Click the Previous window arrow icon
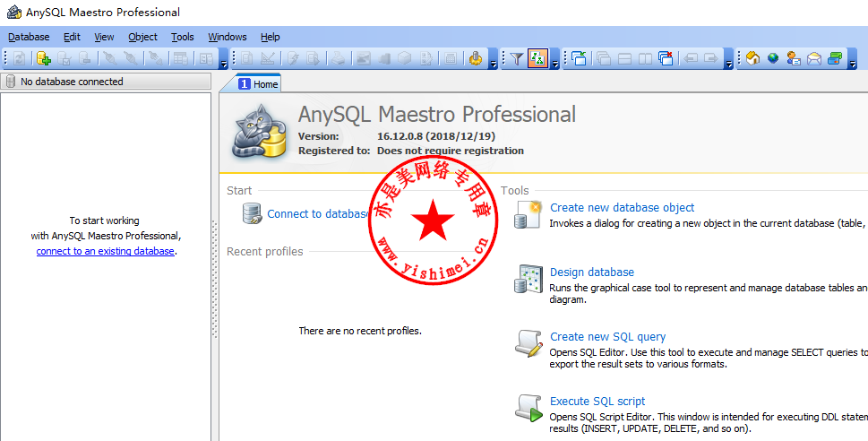This screenshot has width=868, height=441. coord(691,58)
